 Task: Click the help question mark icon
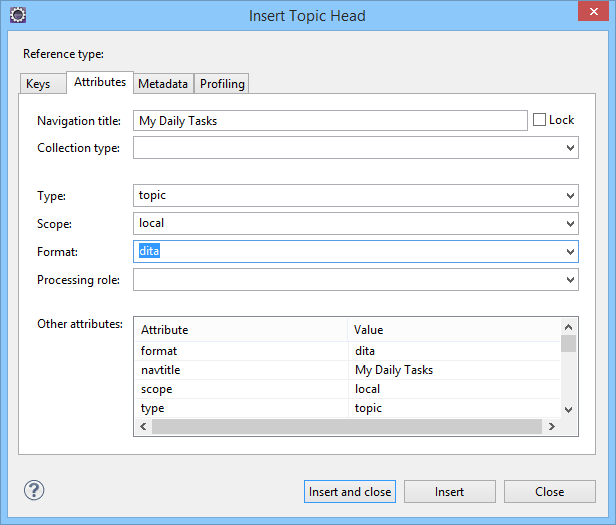[x=34, y=491]
